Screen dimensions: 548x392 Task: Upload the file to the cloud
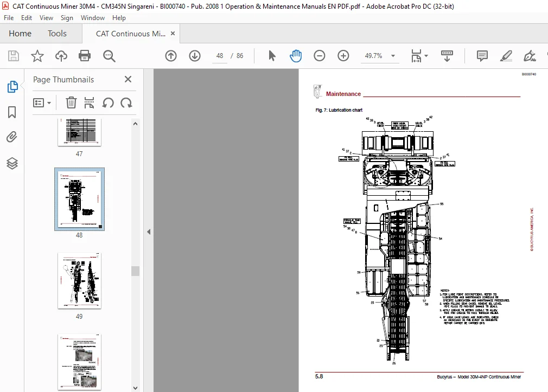(x=61, y=56)
